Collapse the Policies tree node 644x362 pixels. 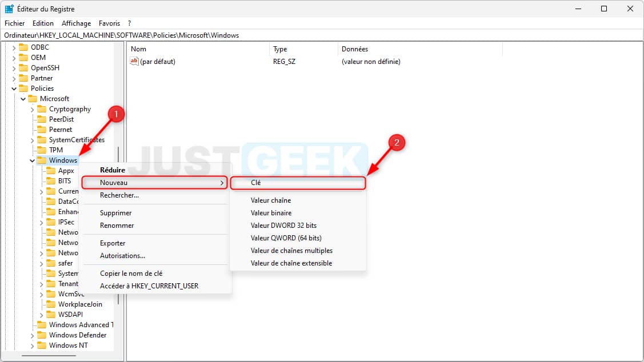[x=14, y=89]
